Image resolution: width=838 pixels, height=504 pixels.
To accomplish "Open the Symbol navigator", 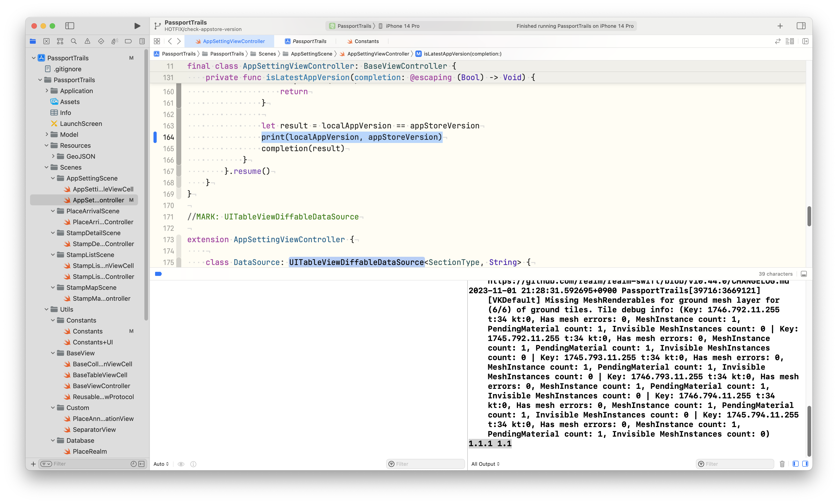I will (60, 41).
